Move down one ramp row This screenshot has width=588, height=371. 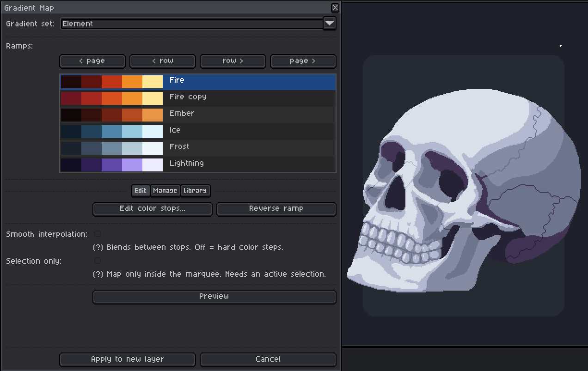point(233,61)
